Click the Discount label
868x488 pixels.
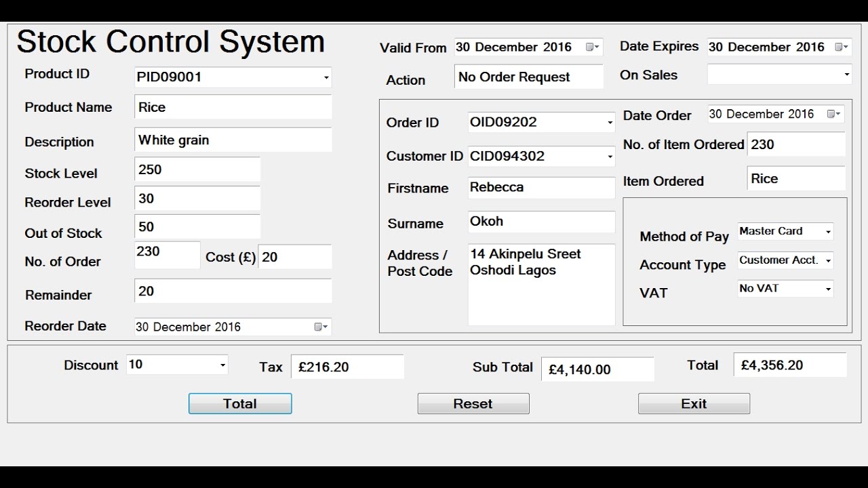[x=91, y=365]
